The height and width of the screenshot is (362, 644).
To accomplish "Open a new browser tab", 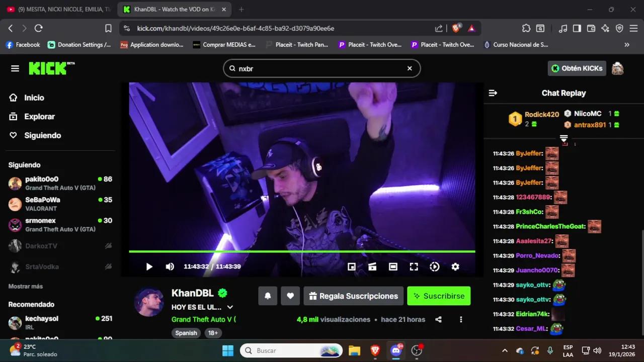I will (x=241, y=10).
